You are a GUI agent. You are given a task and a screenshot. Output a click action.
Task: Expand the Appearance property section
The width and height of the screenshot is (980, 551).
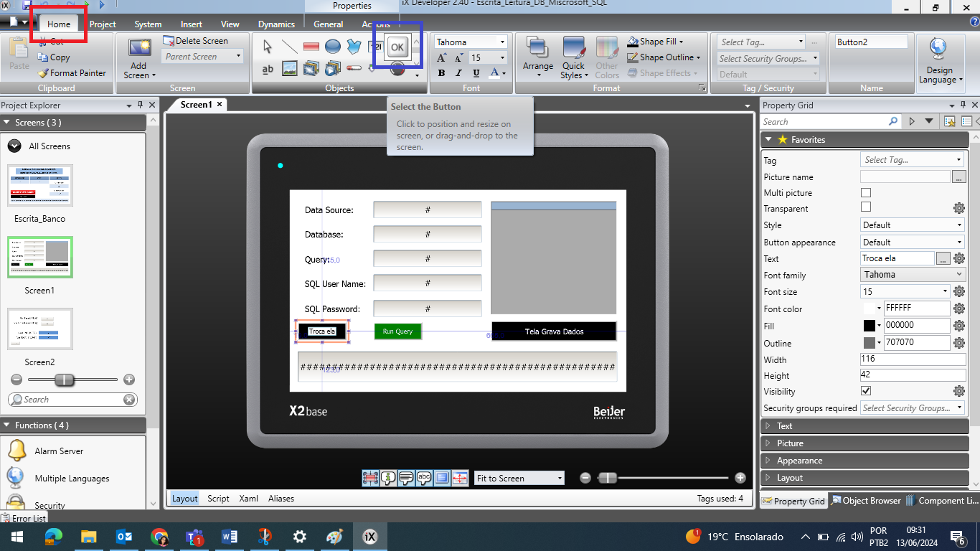(x=799, y=461)
